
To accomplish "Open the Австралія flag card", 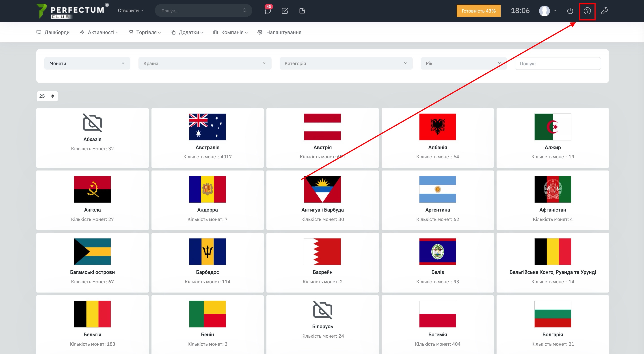I will 207,138.
